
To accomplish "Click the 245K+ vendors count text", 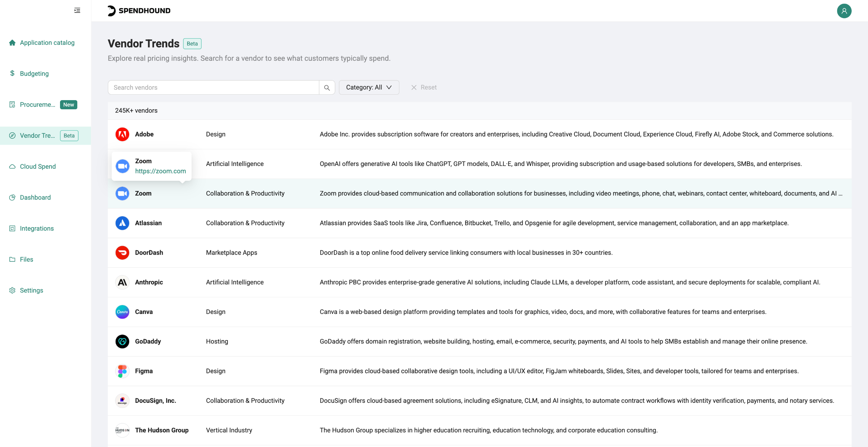I will pos(136,111).
